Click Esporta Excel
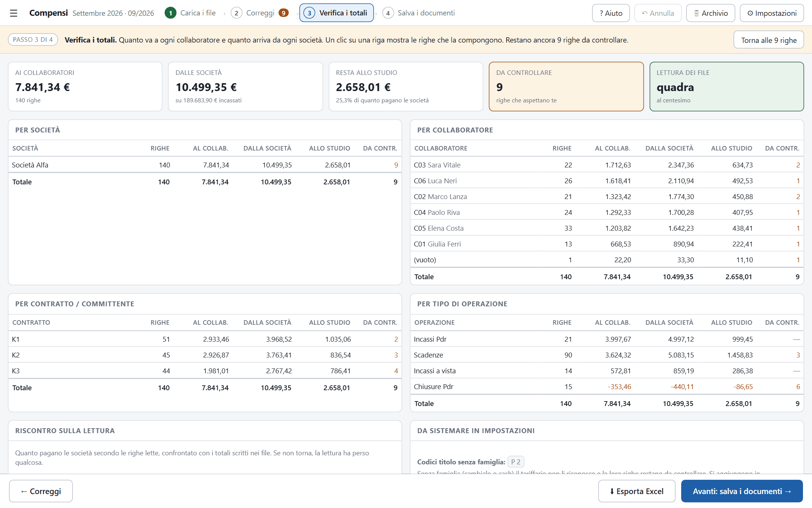 click(636, 491)
